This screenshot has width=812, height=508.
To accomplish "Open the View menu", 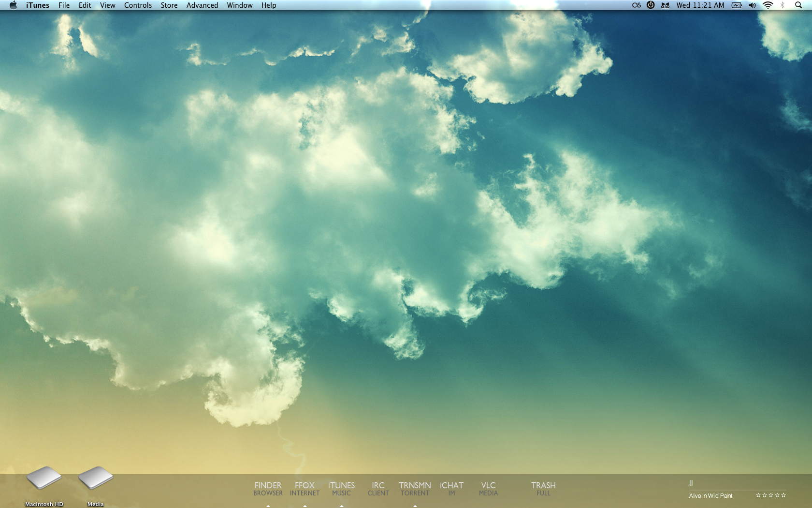I will point(107,5).
